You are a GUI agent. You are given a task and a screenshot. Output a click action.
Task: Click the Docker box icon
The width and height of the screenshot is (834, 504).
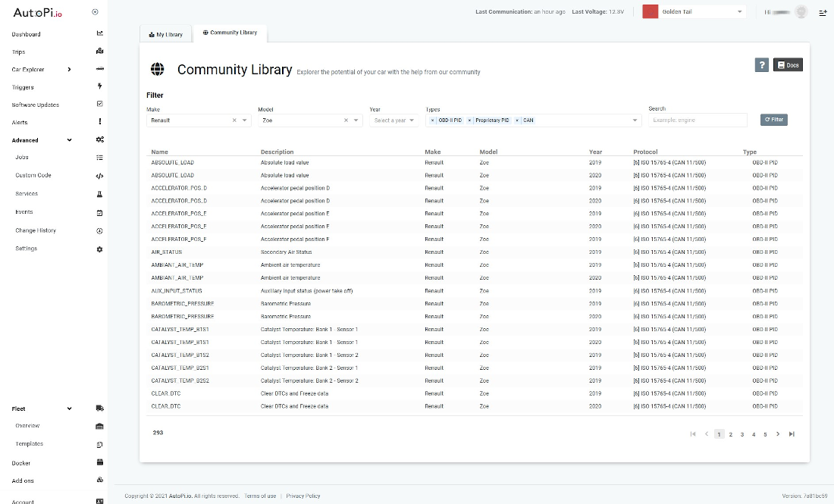click(x=99, y=462)
